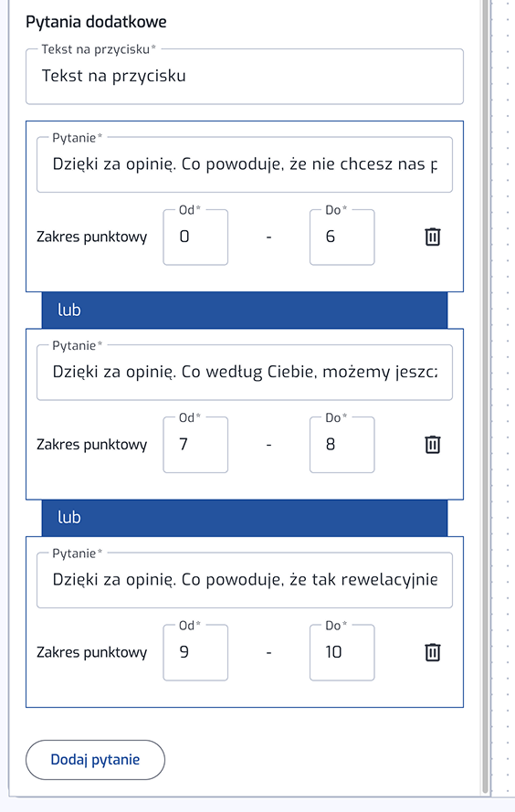Select the 'Do' field containing 8
Image resolution: width=515 pixels, height=812 pixels.
tap(342, 445)
